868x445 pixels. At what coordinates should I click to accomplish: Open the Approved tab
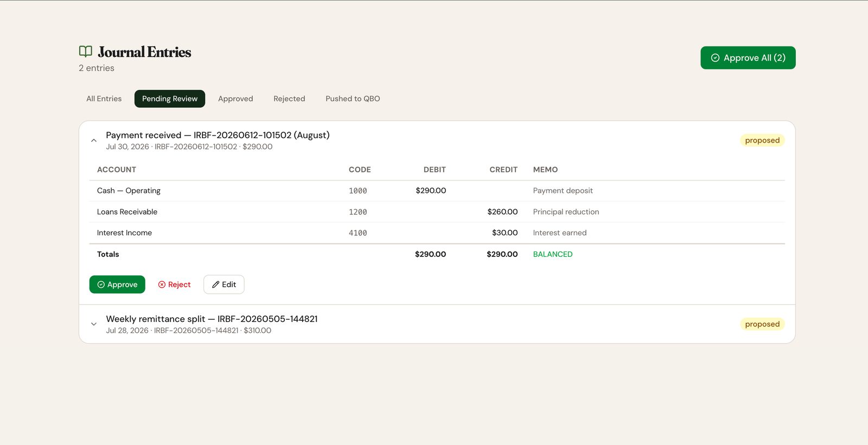pyautogui.click(x=235, y=99)
